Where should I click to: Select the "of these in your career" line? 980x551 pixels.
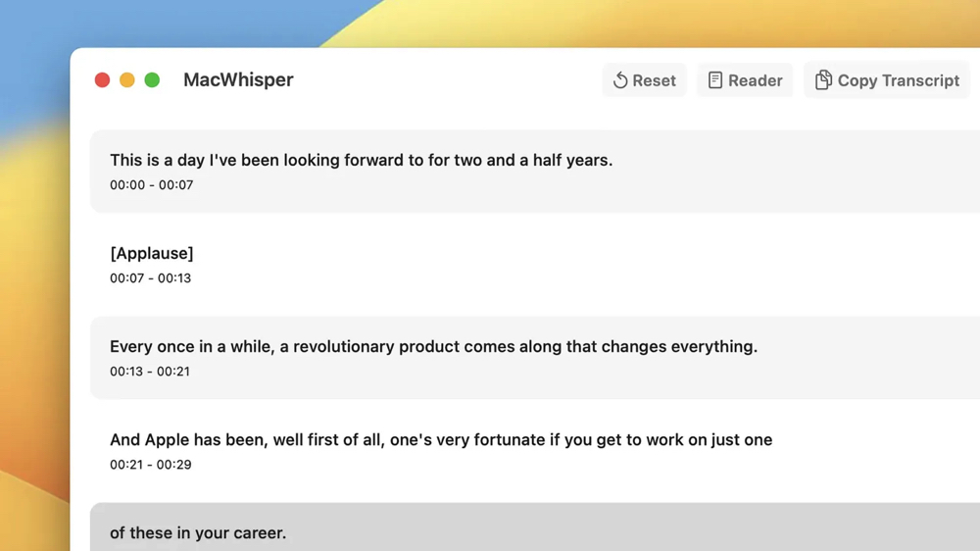point(198,533)
